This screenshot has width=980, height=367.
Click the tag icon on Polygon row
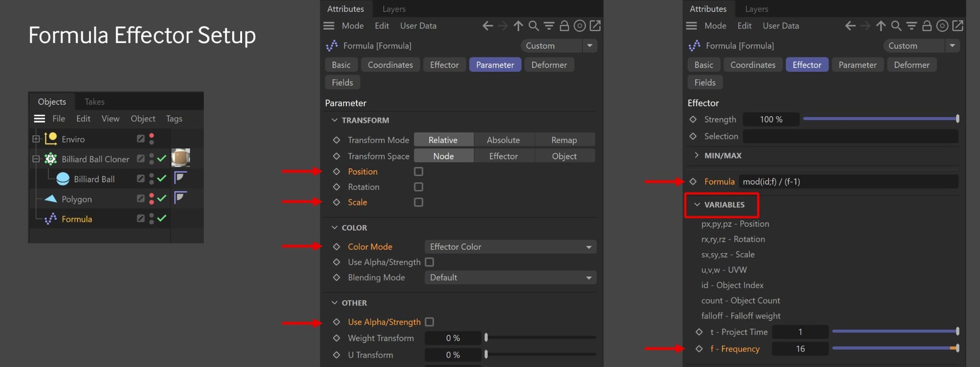coord(180,198)
